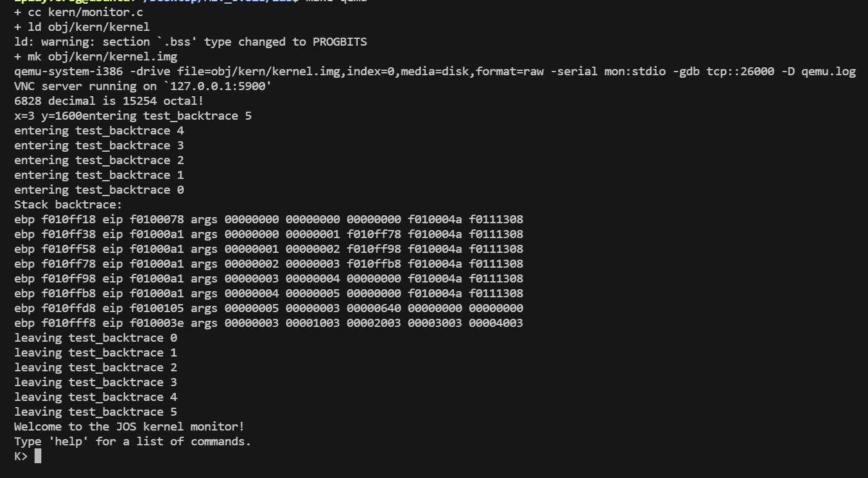Screen dimensions: 868x478
Task: Click the 'leaving test_backtrace 5' line
Action: [96, 412]
